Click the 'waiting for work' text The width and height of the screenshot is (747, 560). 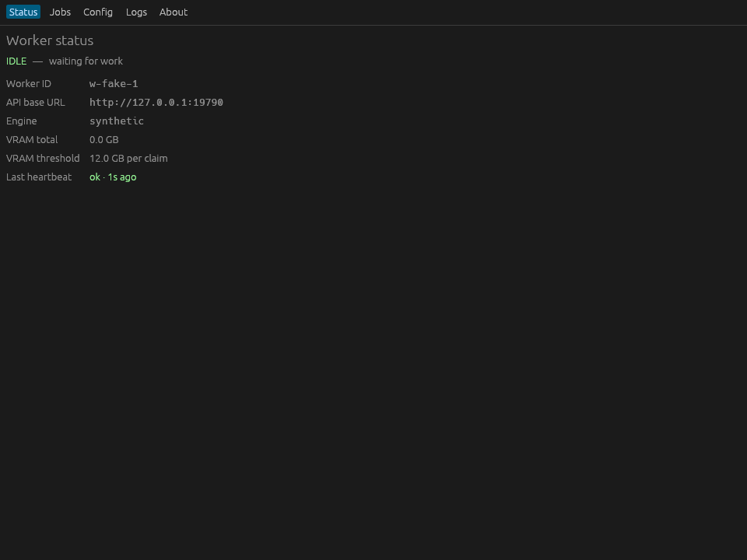click(x=86, y=61)
